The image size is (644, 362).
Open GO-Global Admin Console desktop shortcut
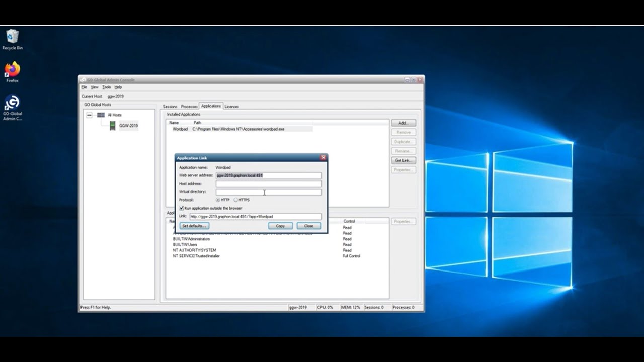(x=12, y=107)
